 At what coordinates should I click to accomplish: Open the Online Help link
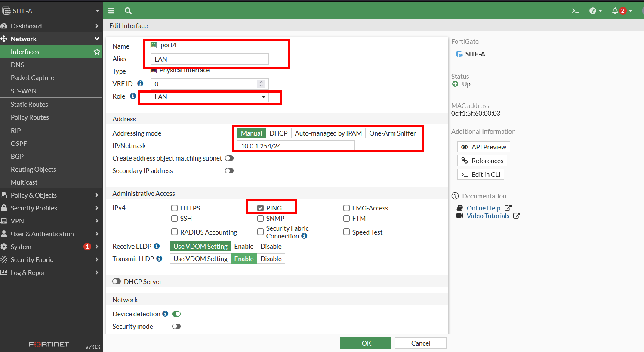click(484, 208)
